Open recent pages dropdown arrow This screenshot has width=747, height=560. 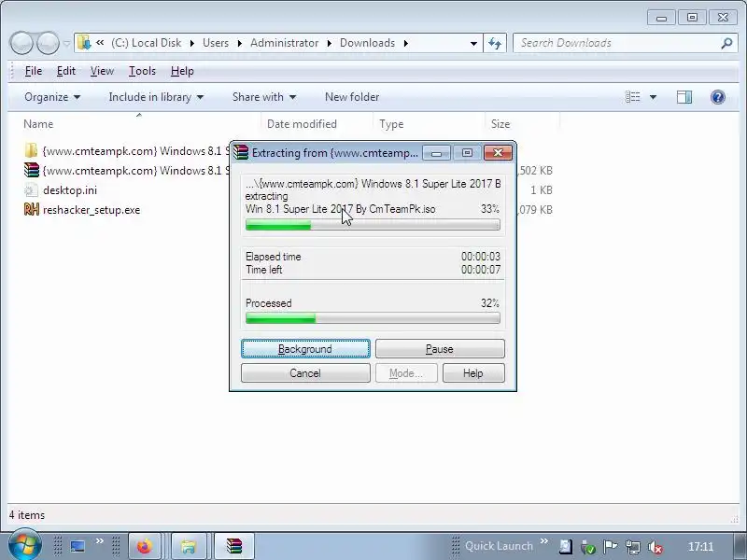click(x=66, y=43)
